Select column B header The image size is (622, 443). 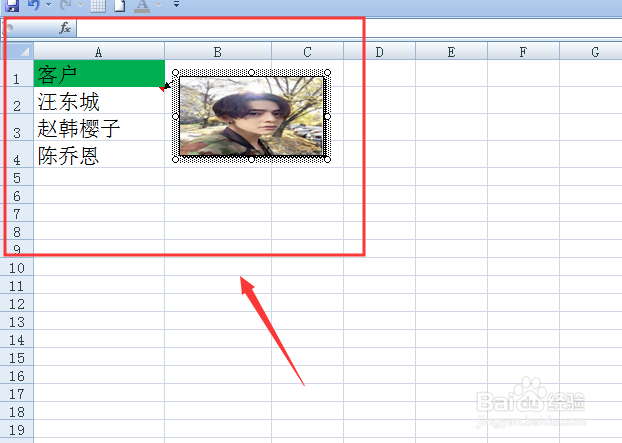(x=218, y=52)
